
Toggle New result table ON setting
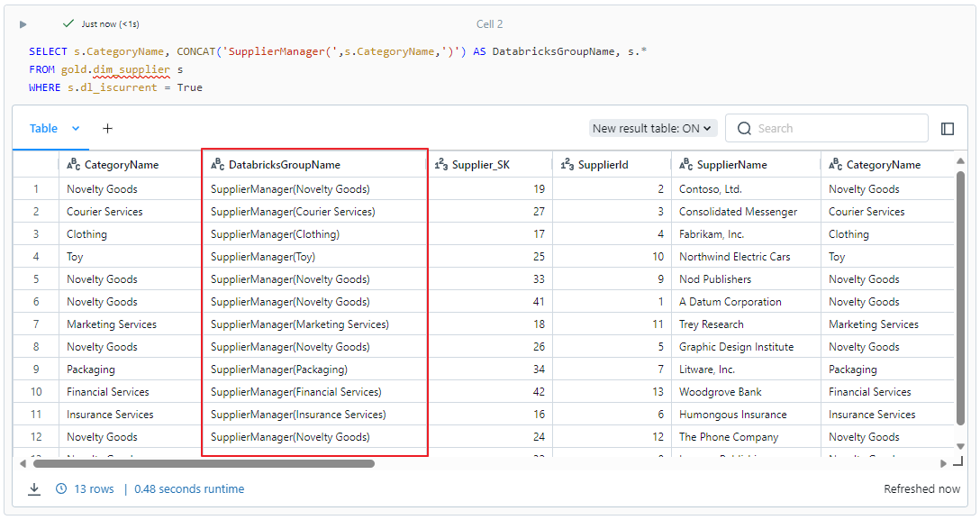click(x=652, y=129)
